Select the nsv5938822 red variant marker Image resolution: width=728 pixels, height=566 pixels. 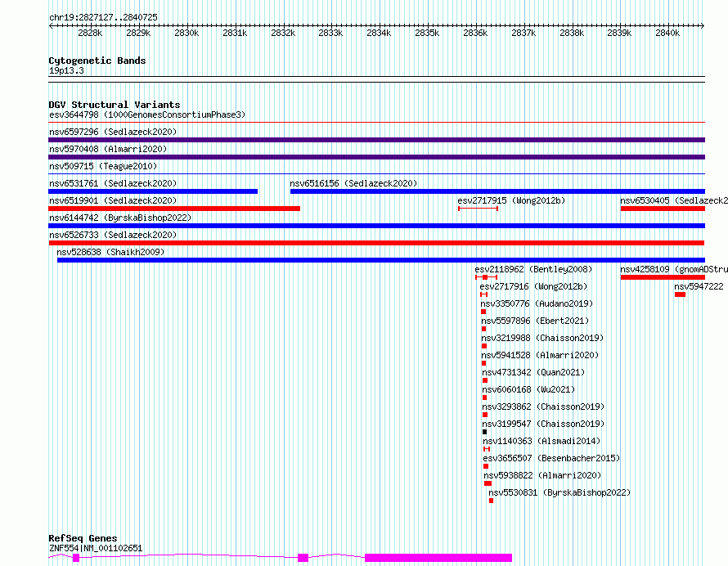coord(488,483)
